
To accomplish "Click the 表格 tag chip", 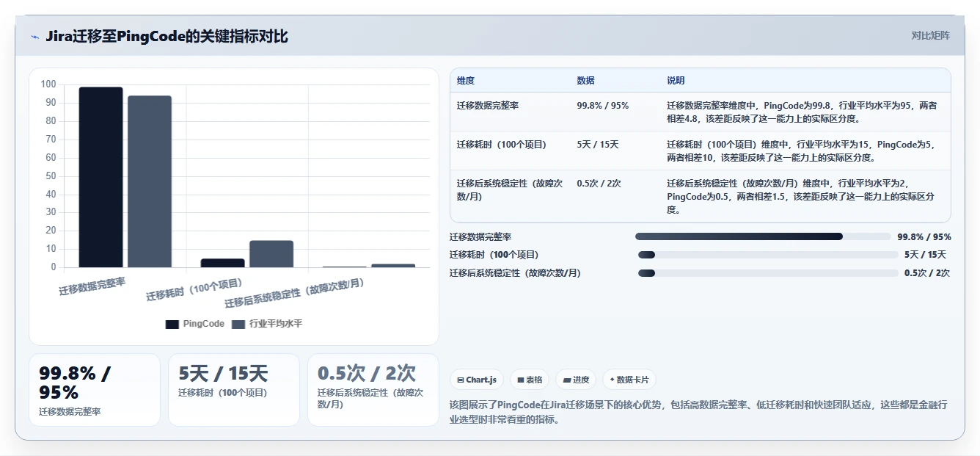I will point(530,380).
